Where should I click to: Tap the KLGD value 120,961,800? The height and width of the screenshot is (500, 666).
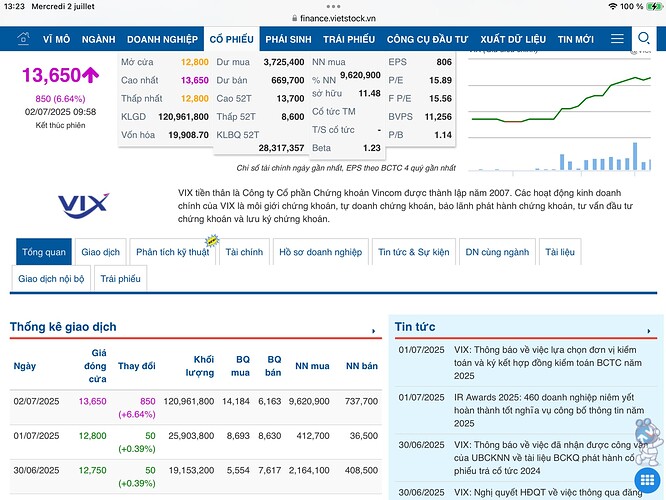183,117
